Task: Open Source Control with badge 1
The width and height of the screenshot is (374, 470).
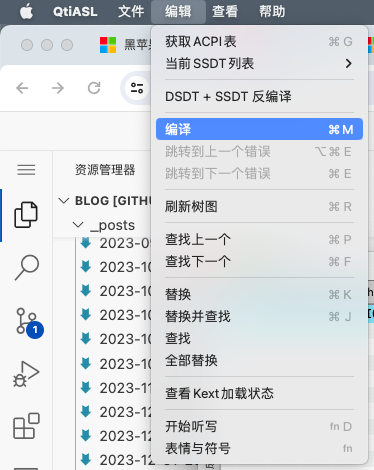Action: click(x=29, y=322)
